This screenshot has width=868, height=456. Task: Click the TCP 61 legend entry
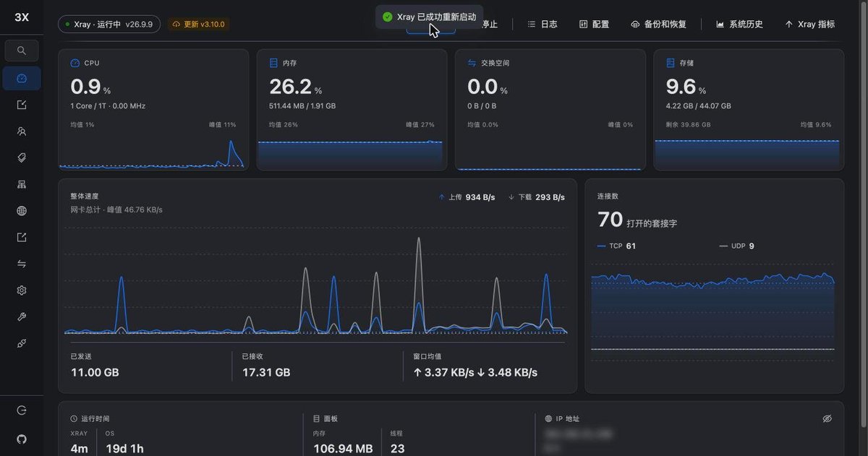click(617, 246)
